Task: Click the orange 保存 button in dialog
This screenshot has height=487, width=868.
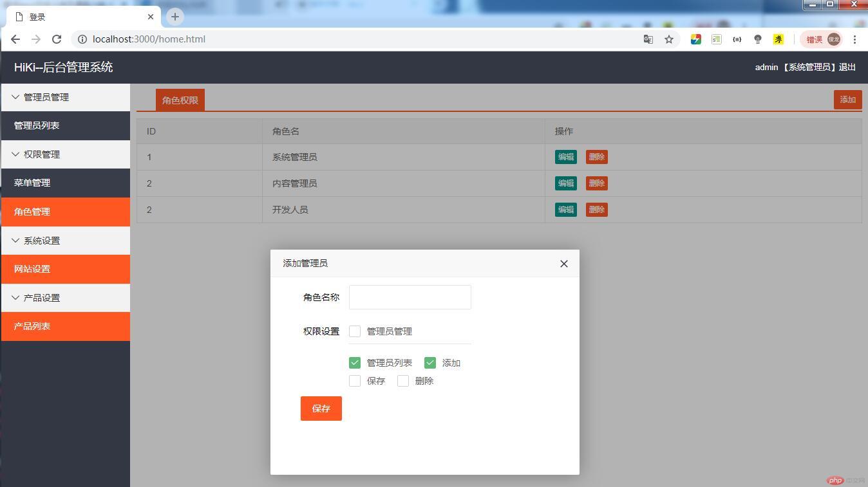Action: tap(321, 409)
